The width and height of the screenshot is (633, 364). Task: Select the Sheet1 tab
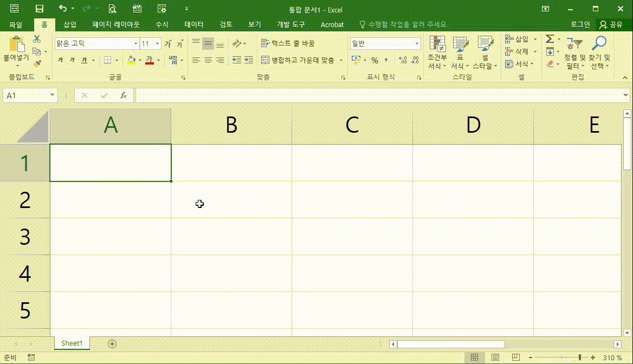point(72,343)
